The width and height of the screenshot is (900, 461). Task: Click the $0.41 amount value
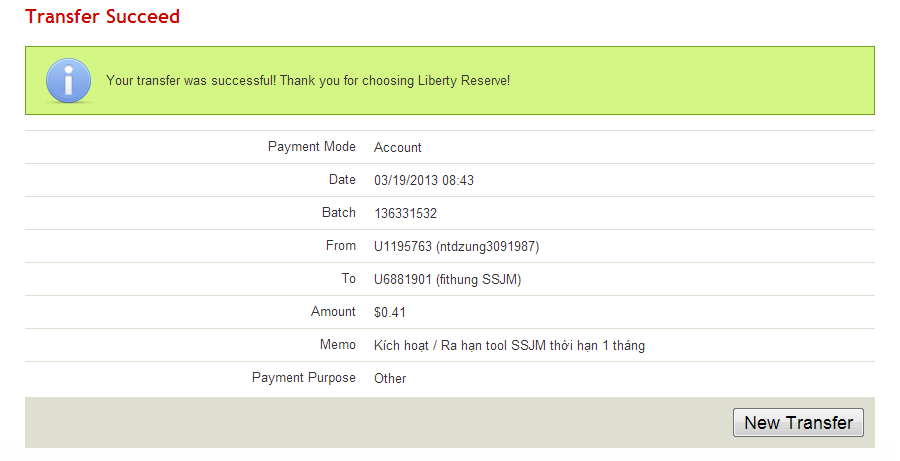coord(390,313)
